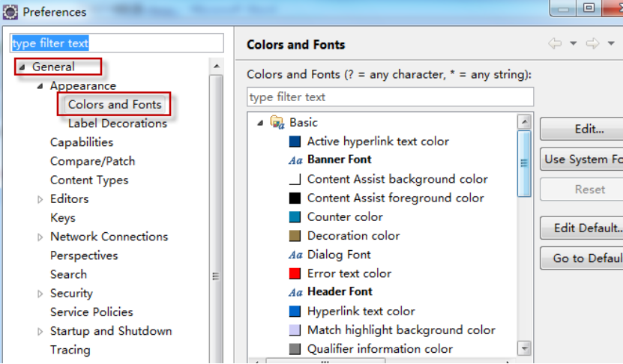Image resolution: width=623 pixels, height=364 pixels.
Task: Select the Dialog Font entry
Action: [x=339, y=255]
